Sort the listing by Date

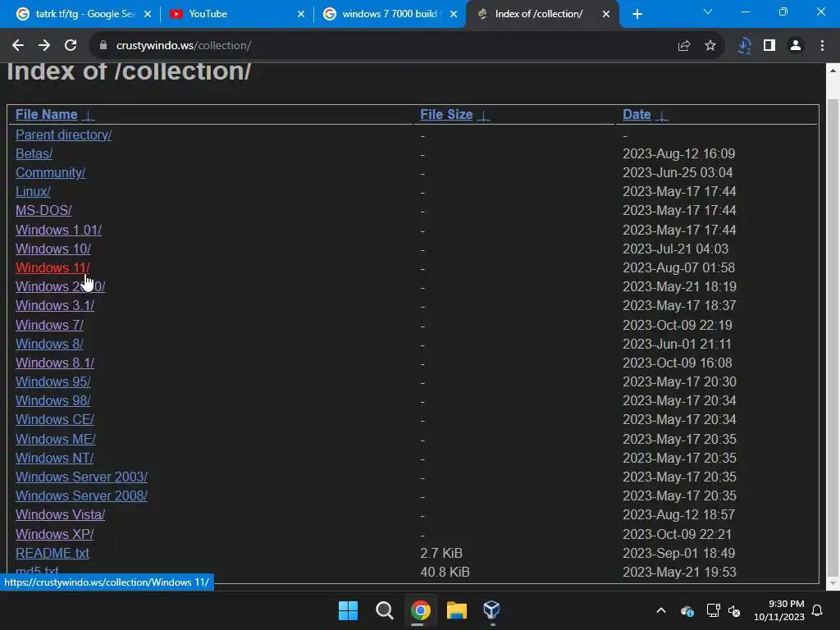point(637,115)
